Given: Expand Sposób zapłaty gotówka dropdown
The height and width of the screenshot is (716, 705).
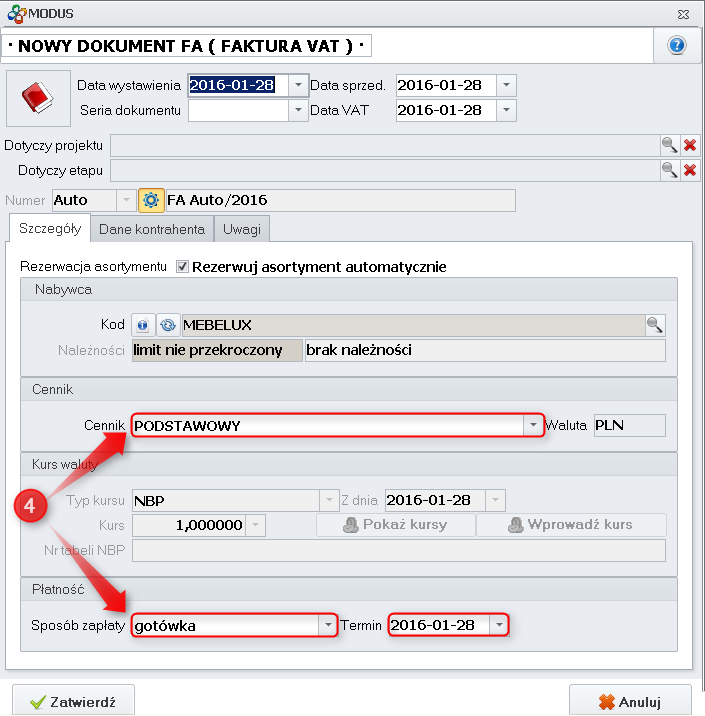Looking at the screenshot, I should click(x=327, y=625).
